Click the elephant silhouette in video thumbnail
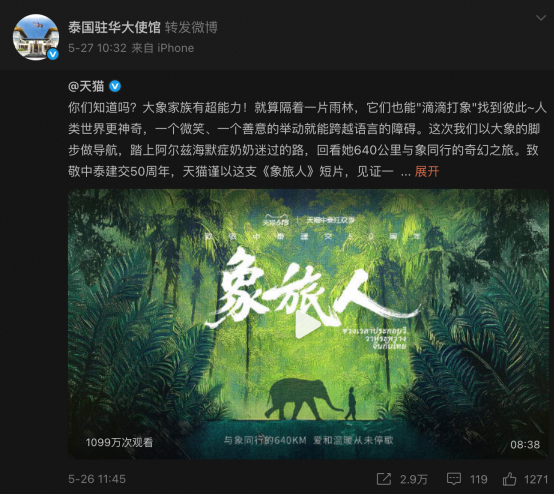The height and width of the screenshot is (495, 554). pos(302,399)
